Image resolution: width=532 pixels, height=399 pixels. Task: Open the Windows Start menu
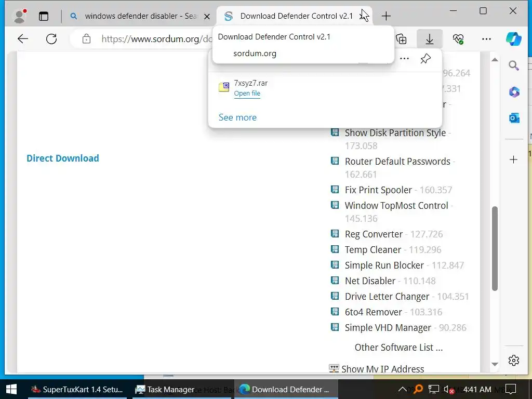(11, 389)
